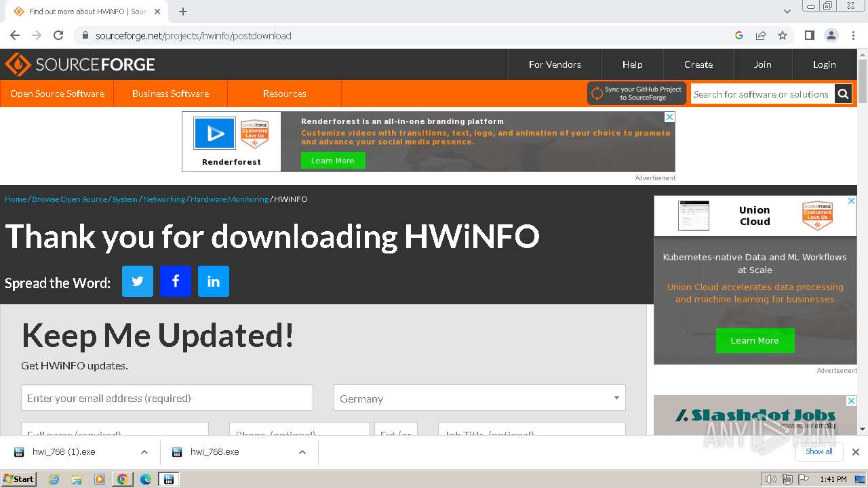Click the browser back arrow
868x488 pixels.
[15, 35]
